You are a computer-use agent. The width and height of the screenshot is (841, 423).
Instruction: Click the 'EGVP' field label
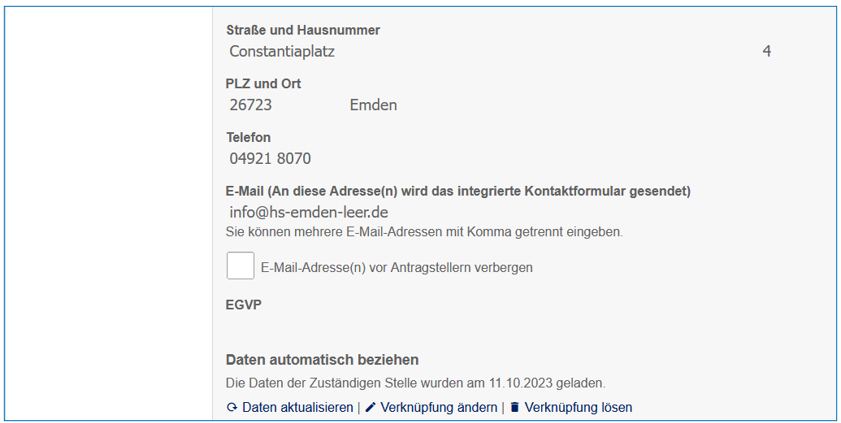pyautogui.click(x=244, y=305)
